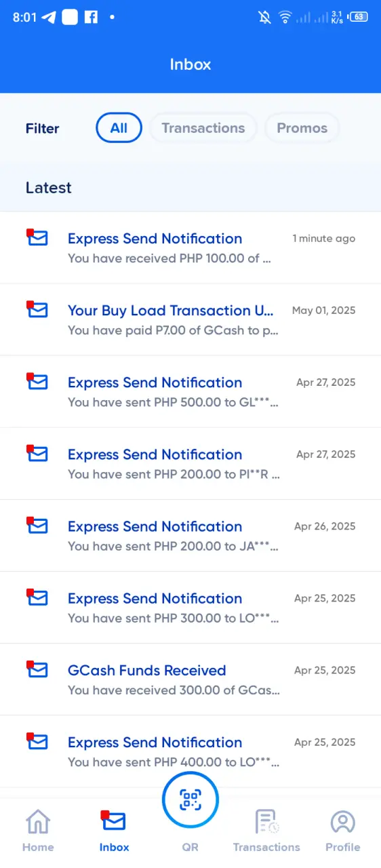Open Express Send Notification from 1 minute ago
Screen dimensions: 381x868
coord(190,248)
